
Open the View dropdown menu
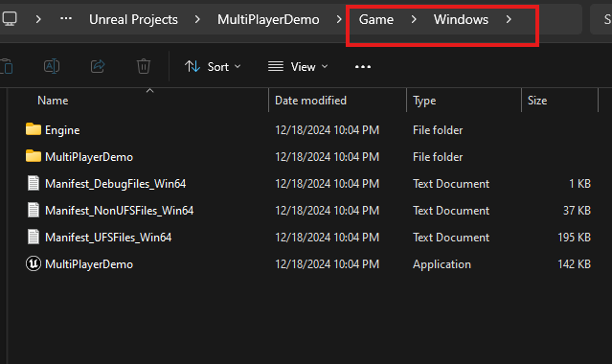coord(298,67)
